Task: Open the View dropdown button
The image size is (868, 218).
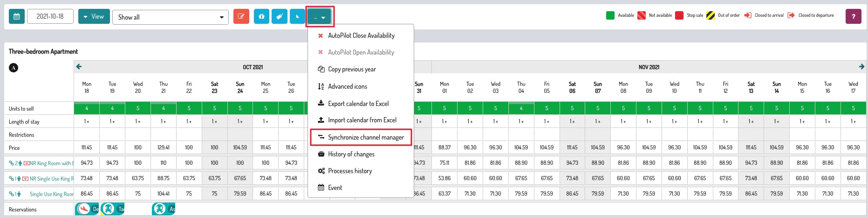Action: (x=94, y=16)
